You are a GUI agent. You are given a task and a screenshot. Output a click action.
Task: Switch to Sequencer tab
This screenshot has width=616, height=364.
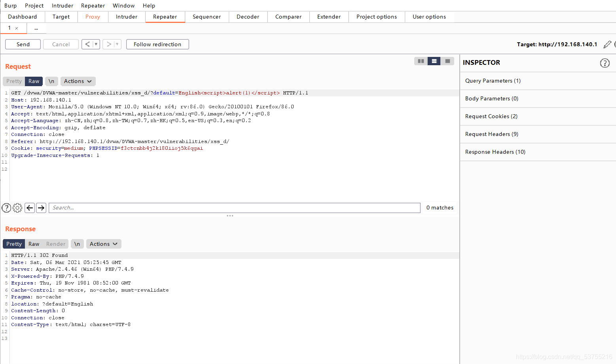point(207,17)
